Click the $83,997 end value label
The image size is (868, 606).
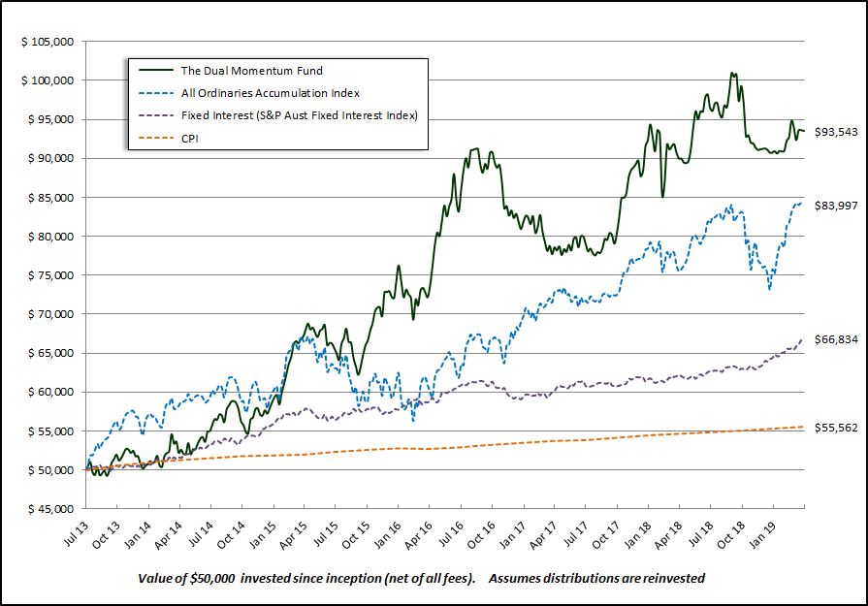[x=833, y=207]
